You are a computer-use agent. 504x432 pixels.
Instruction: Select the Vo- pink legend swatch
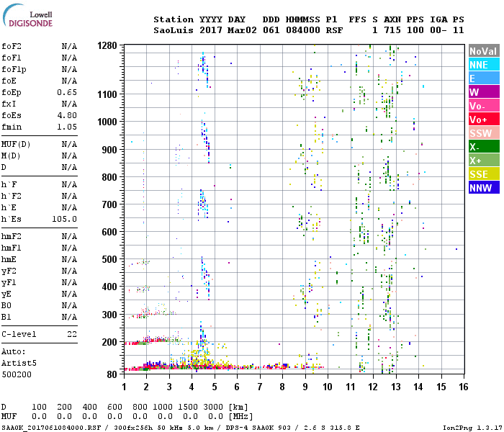pyautogui.click(x=484, y=106)
